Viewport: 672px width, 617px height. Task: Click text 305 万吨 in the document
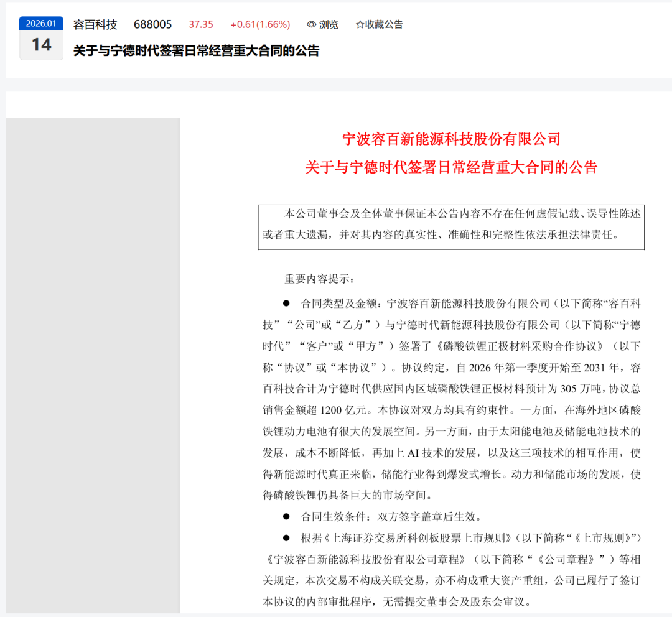coord(581,389)
